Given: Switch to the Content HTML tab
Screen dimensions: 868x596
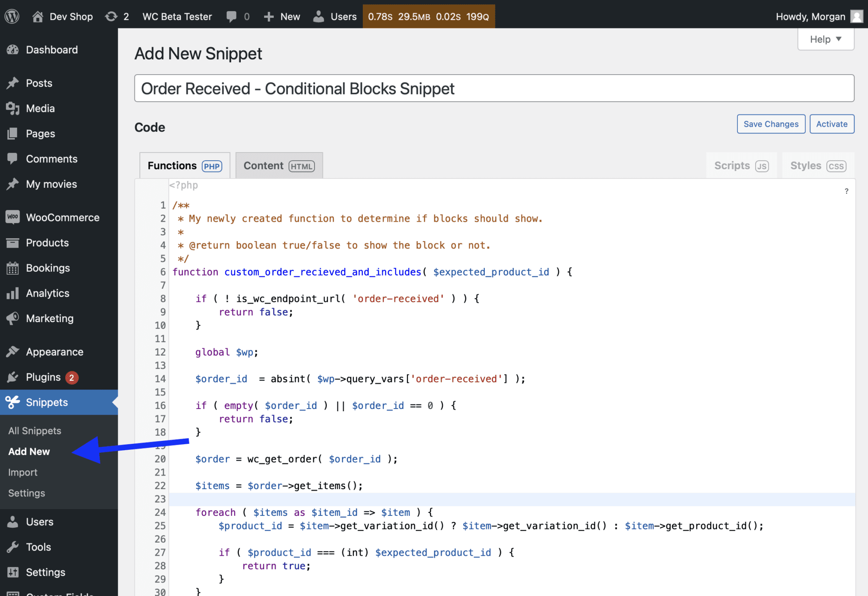Looking at the screenshot, I should [279, 165].
